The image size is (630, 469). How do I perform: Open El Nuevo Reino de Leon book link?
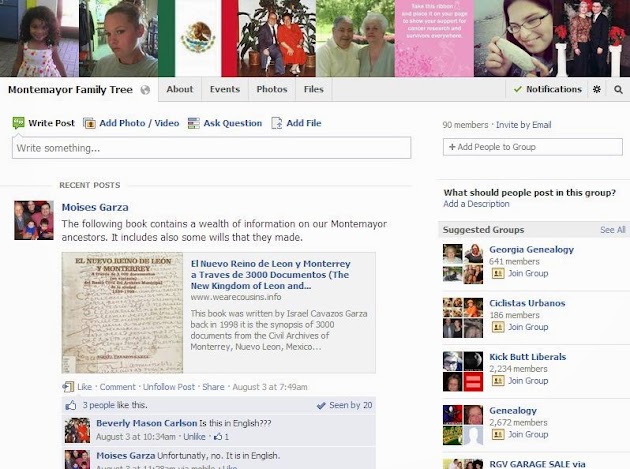(270, 275)
